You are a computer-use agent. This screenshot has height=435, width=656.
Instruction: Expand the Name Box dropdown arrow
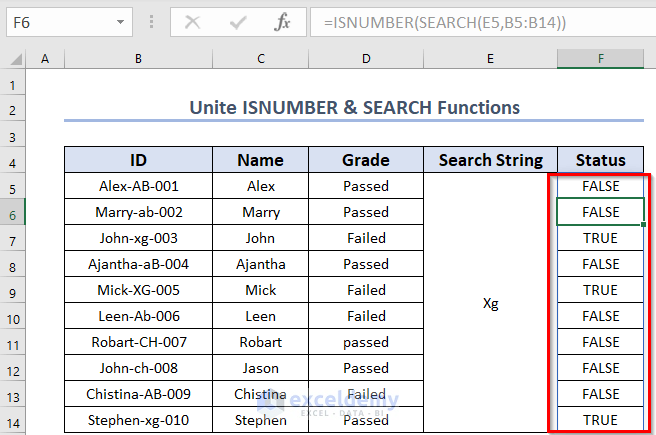pos(121,23)
